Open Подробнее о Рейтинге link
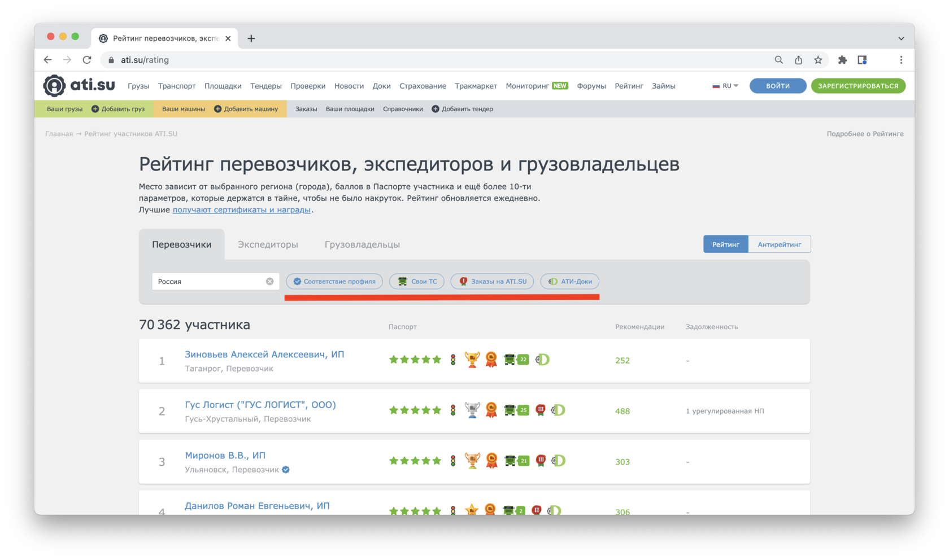 [865, 134]
